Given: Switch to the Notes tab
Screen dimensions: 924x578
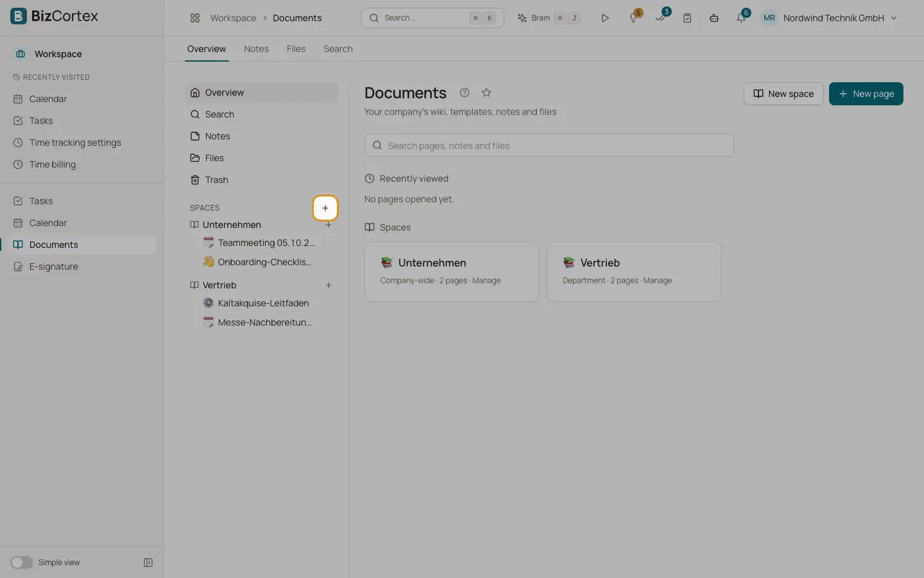Looking at the screenshot, I should click(x=256, y=49).
